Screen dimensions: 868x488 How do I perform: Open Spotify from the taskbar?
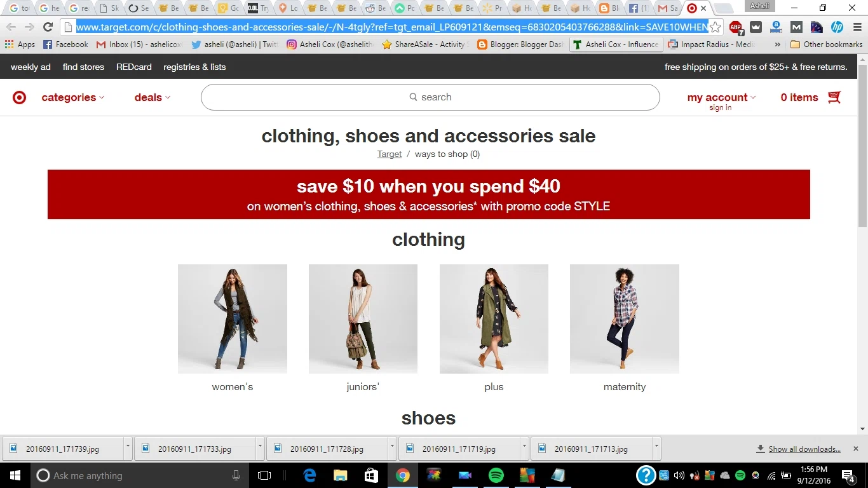(496, 475)
